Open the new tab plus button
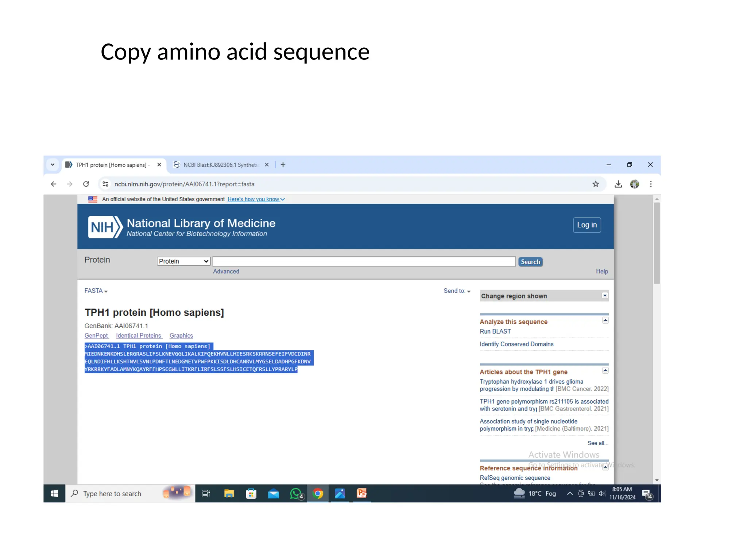747x560 pixels. tap(283, 165)
